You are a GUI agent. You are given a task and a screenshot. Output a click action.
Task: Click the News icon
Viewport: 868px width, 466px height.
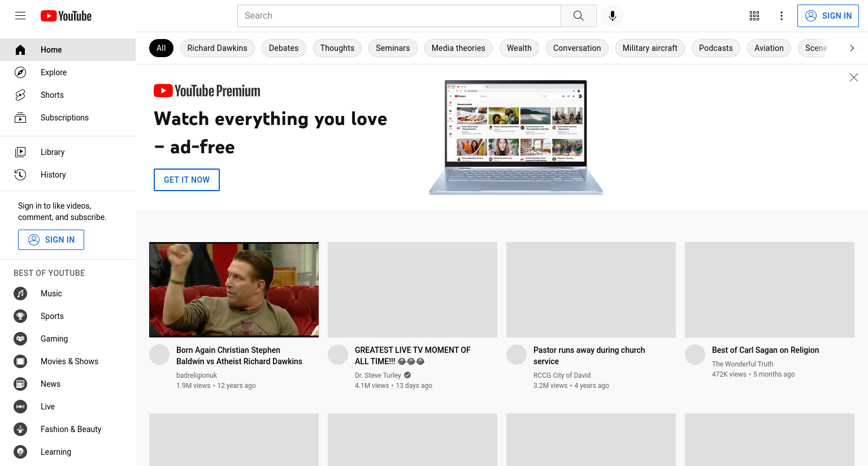pyautogui.click(x=20, y=384)
